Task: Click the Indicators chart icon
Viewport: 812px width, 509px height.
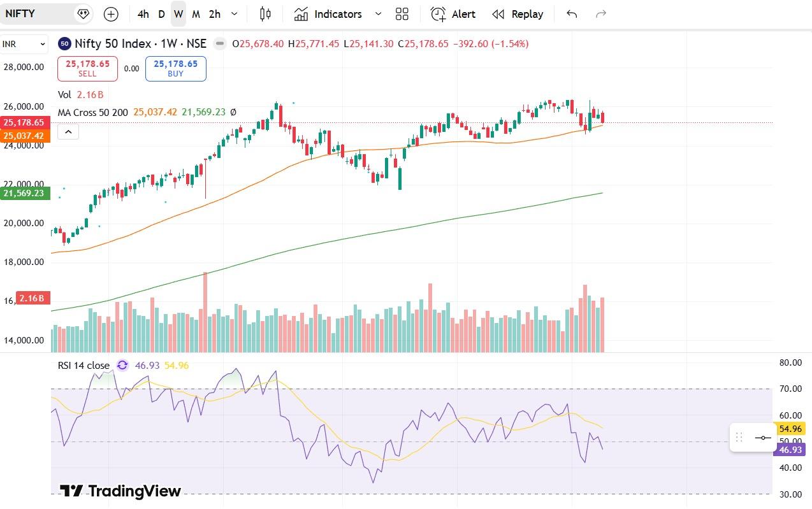Action: coord(301,14)
